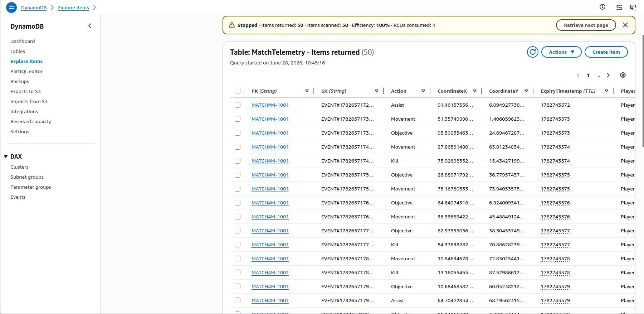Select the row with Assist action 91.46157356
This screenshot has height=314, width=644.
238,105
